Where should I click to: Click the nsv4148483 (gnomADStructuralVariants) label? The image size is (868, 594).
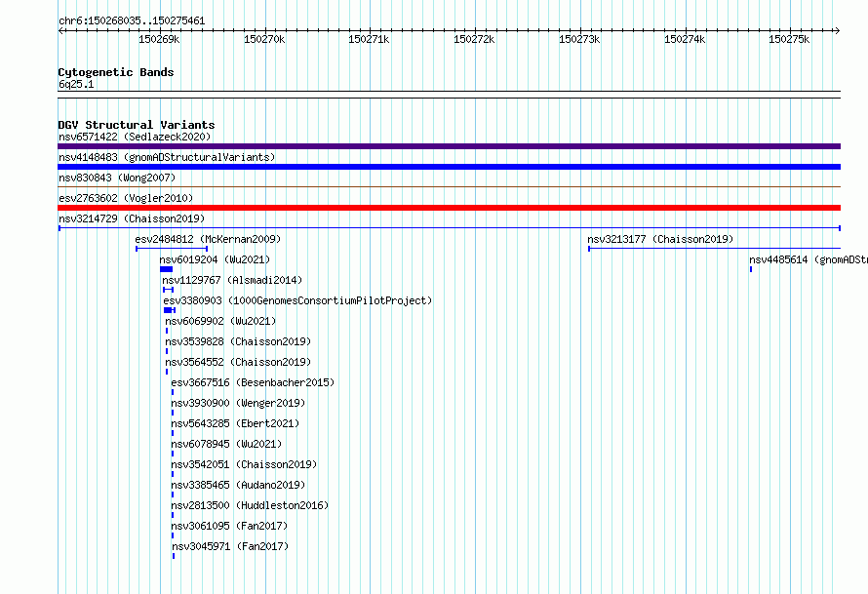(167, 157)
